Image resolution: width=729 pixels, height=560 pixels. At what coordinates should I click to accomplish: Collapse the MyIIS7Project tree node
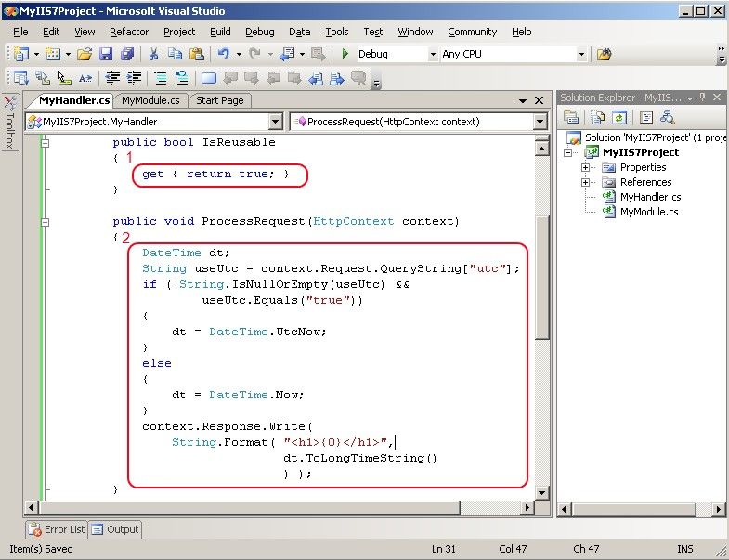(569, 152)
